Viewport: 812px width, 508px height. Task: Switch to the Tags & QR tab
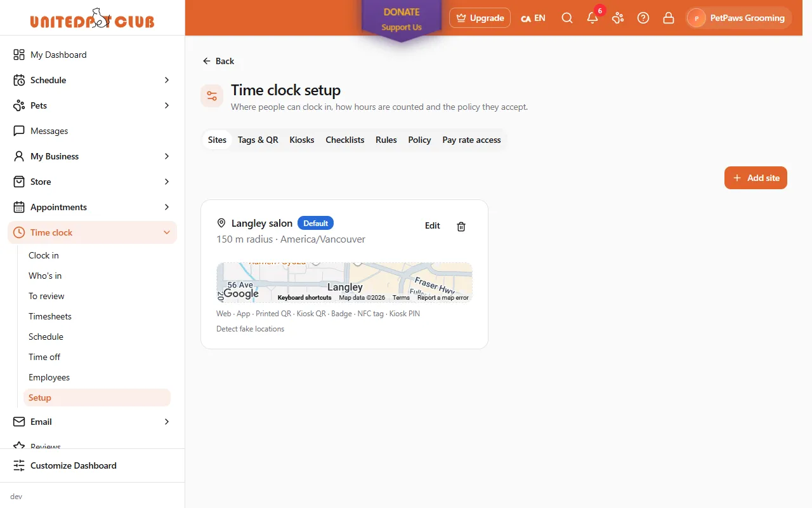(x=258, y=140)
